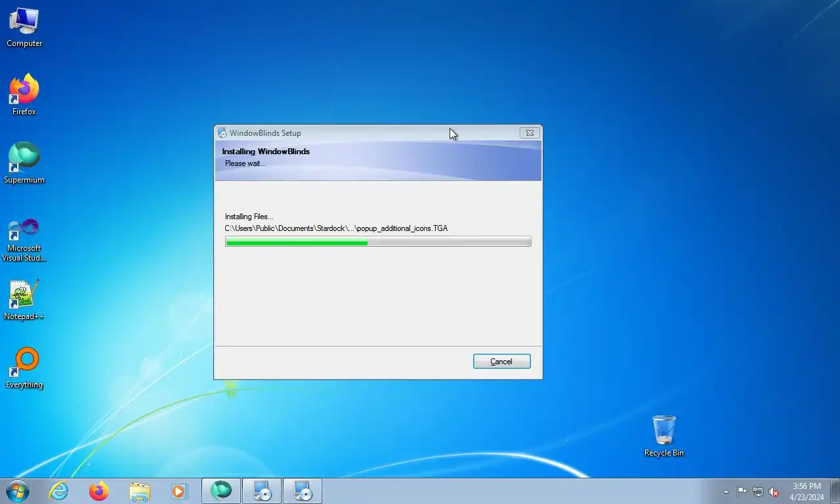840x504 pixels.
Task: Launch Internet Explorer from the taskbar
Action: click(58, 491)
